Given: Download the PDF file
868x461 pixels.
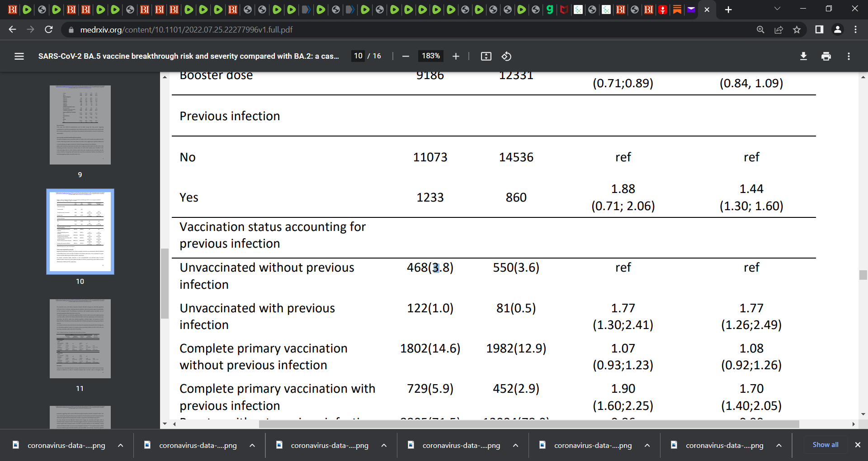Looking at the screenshot, I should coord(803,56).
